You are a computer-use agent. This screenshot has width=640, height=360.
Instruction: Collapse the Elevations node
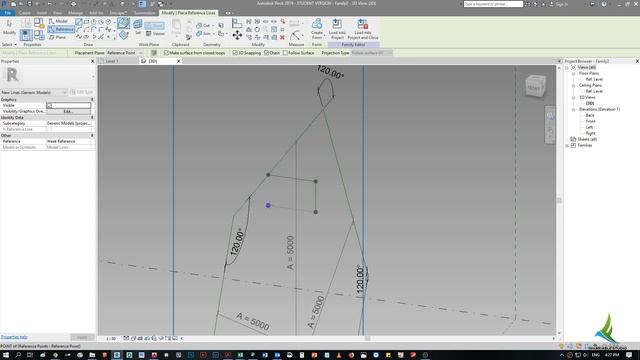click(x=573, y=109)
